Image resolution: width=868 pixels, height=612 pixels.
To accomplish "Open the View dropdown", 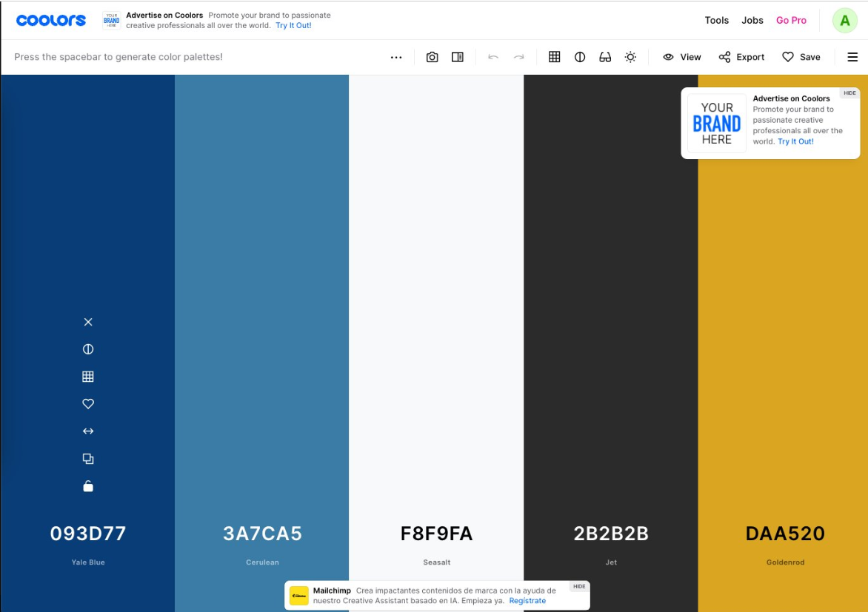I will (681, 56).
